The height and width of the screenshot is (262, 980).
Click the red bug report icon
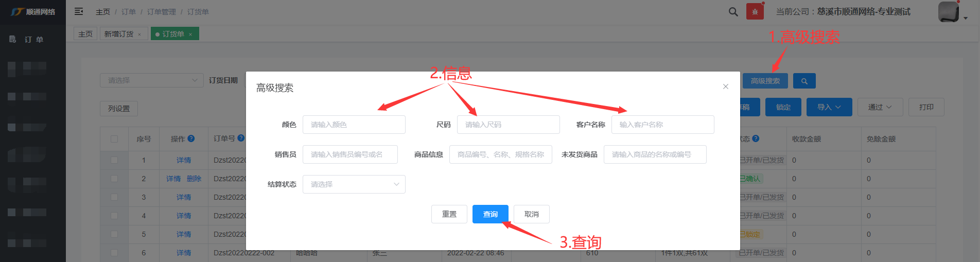point(755,12)
